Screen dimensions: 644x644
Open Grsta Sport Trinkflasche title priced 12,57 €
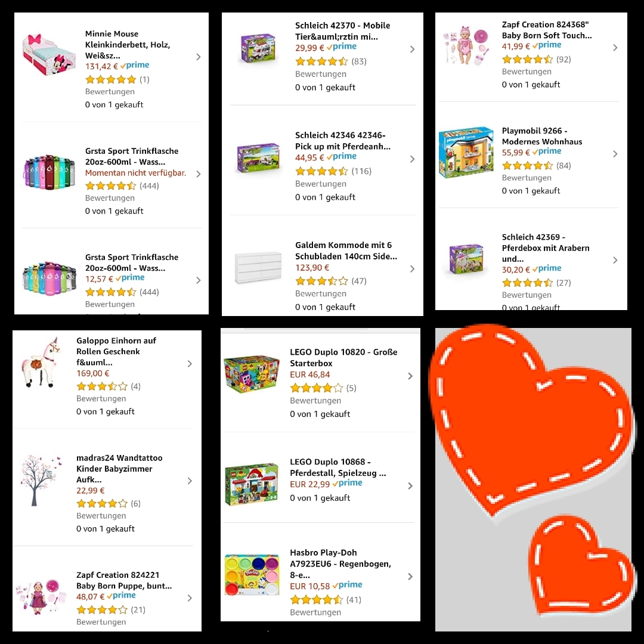pyautogui.click(x=131, y=262)
